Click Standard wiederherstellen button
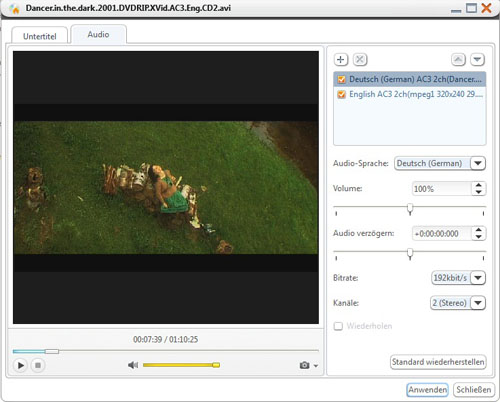 (438, 362)
